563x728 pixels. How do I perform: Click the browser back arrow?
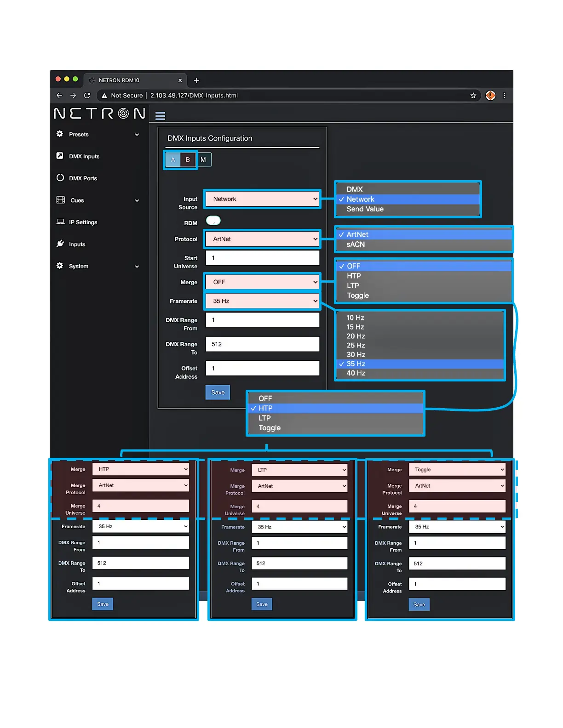[59, 96]
